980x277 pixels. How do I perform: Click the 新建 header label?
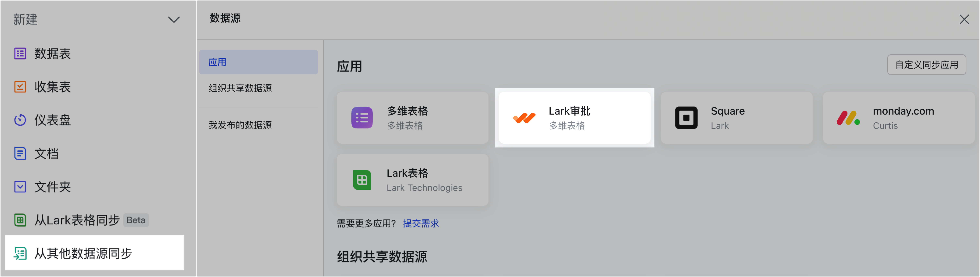pyautogui.click(x=25, y=19)
